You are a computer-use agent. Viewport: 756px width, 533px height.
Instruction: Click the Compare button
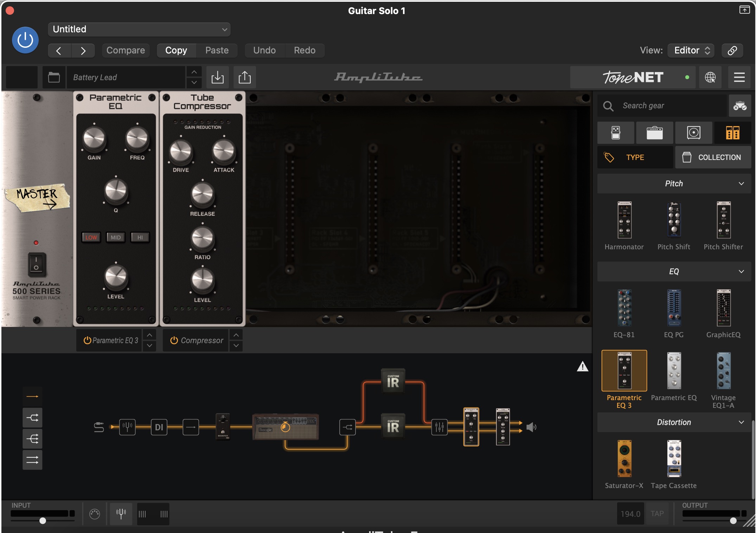pyautogui.click(x=126, y=51)
